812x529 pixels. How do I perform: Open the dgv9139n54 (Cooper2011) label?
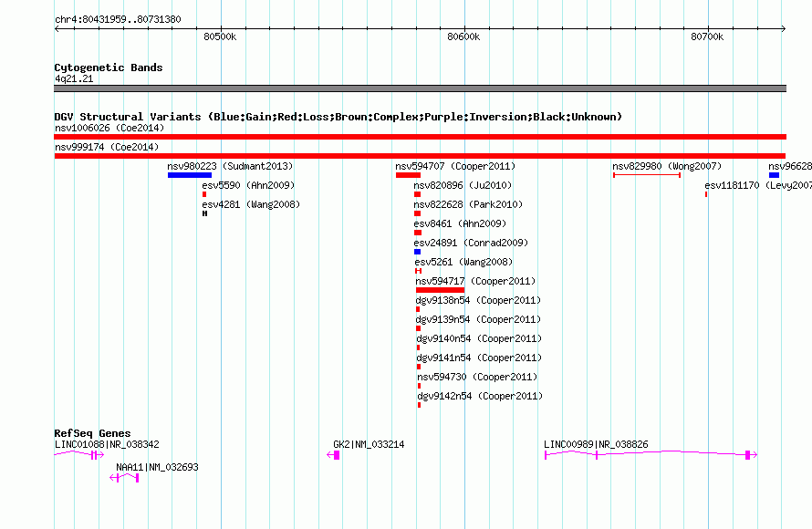point(478,319)
